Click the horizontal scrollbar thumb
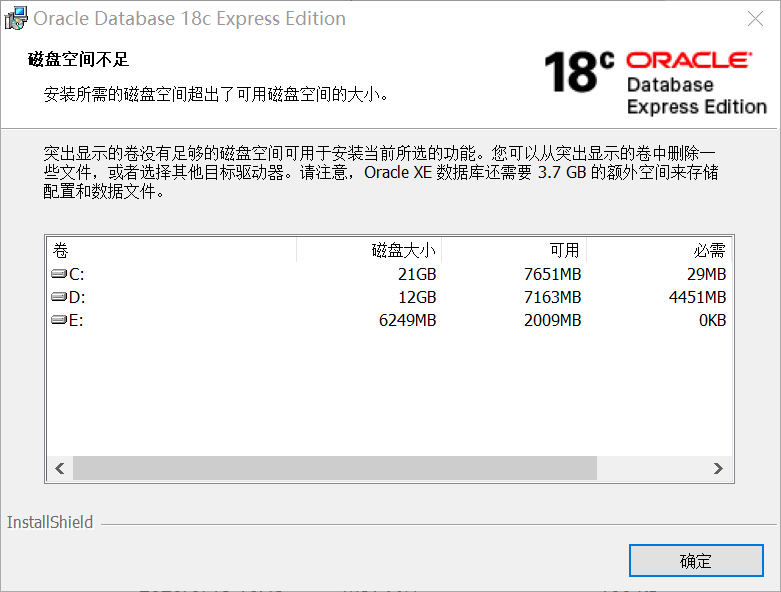The image size is (781, 592). click(x=335, y=468)
